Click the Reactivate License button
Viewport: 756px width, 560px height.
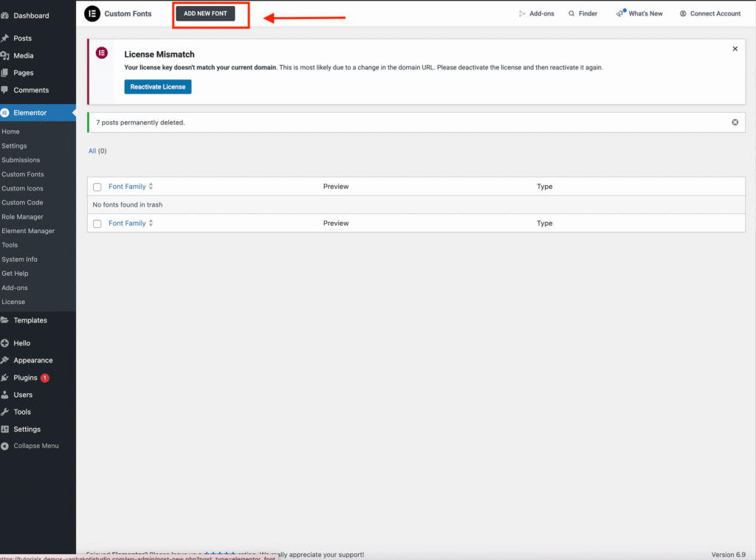tap(157, 87)
